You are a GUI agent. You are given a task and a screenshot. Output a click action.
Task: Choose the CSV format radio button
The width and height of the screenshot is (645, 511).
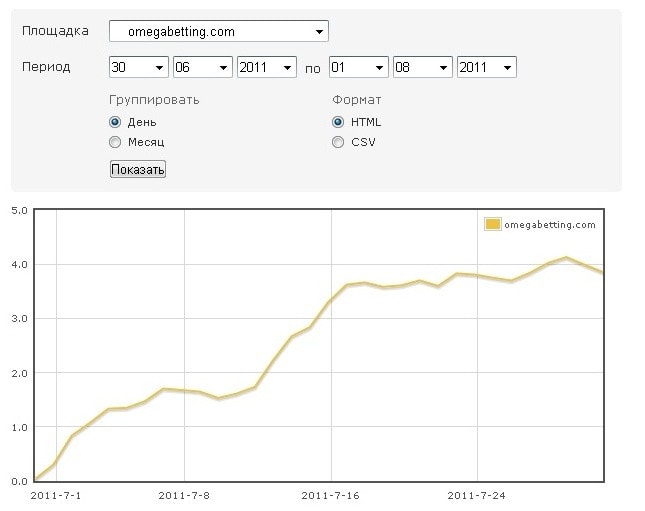click(338, 142)
